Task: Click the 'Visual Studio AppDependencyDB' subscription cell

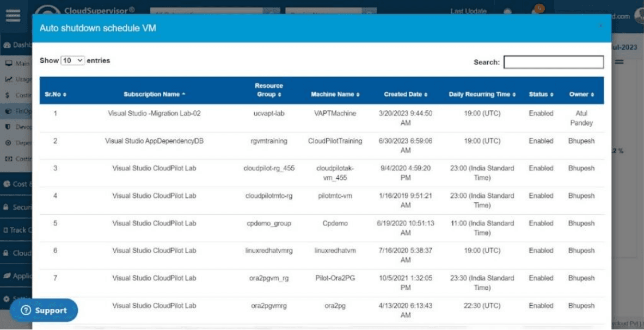Action: point(155,141)
